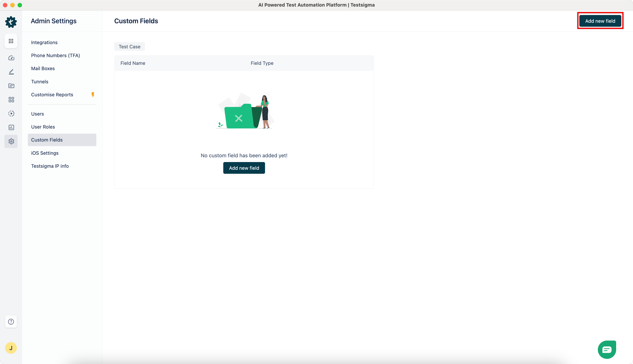Open the test data card icon

click(x=11, y=86)
